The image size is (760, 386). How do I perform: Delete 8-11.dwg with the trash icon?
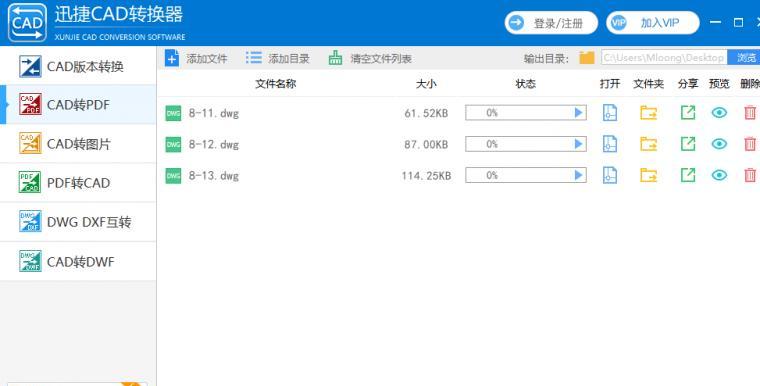pyautogui.click(x=750, y=113)
